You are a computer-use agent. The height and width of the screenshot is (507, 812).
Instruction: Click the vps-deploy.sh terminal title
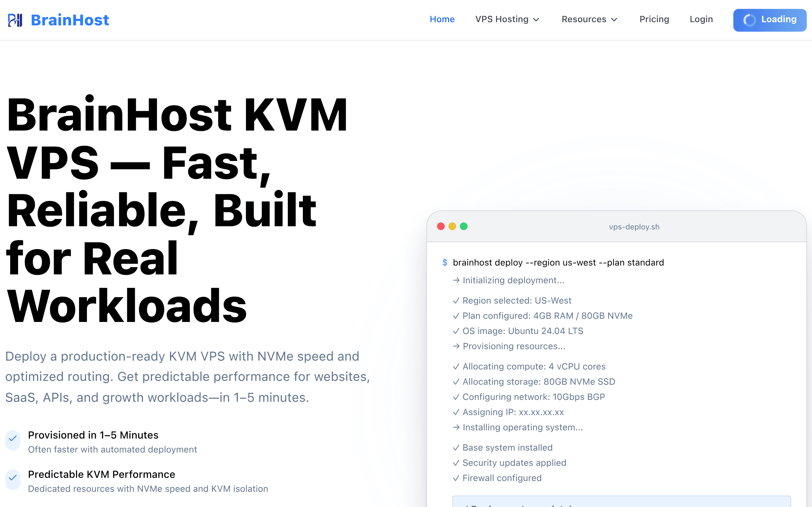[x=634, y=227]
